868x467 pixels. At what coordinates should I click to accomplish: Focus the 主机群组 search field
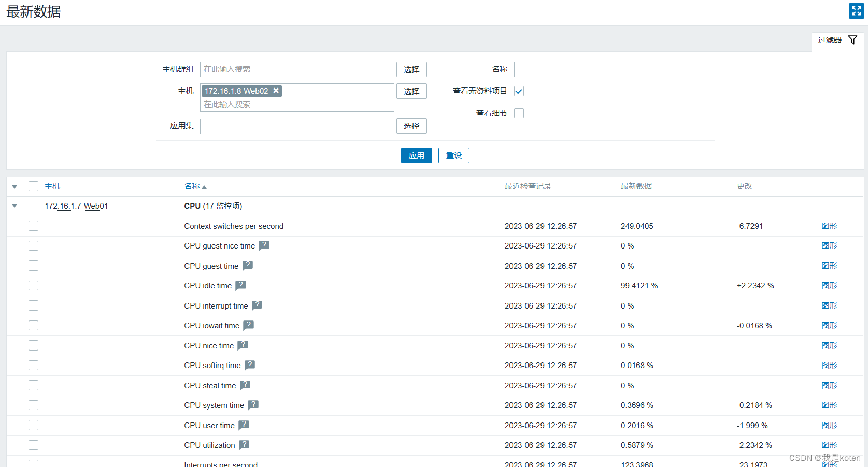(297, 69)
